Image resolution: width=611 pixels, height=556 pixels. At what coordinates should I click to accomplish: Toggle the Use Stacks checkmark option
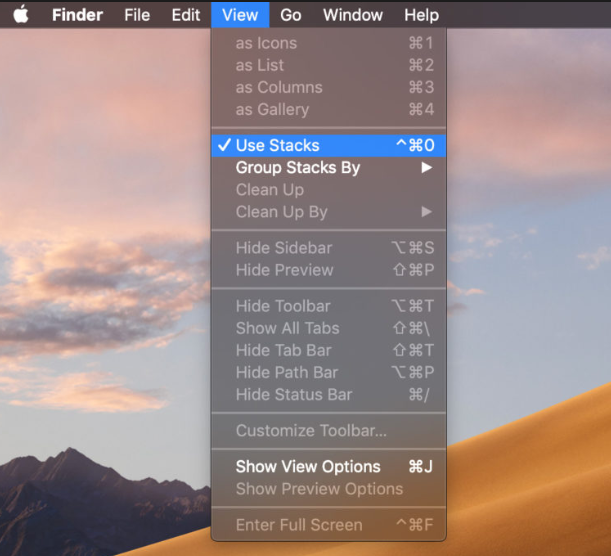point(278,146)
